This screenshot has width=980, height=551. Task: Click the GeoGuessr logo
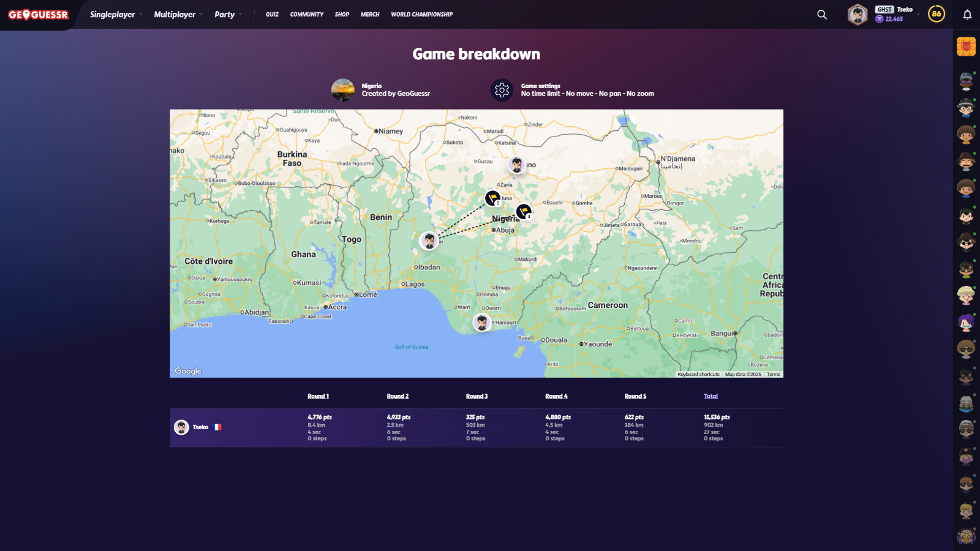(x=38, y=15)
